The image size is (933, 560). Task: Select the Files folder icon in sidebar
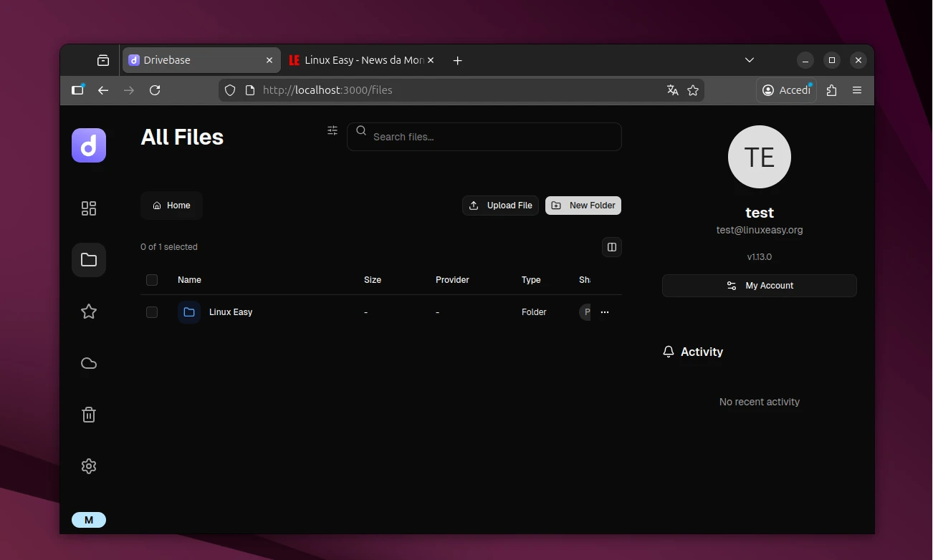click(89, 259)
